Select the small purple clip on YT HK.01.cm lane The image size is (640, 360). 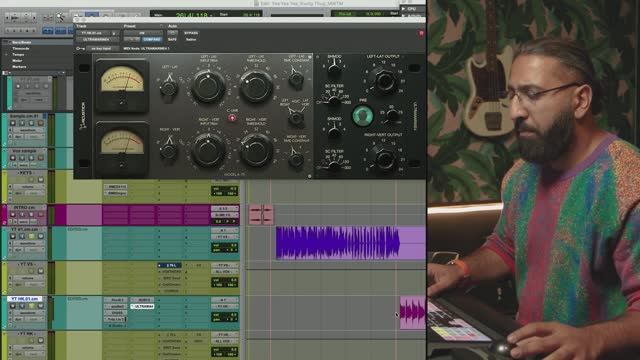(413, 312)
